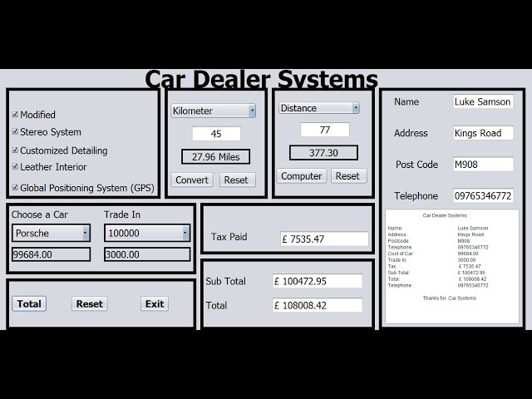Click the Post Code label

point(416,165)
